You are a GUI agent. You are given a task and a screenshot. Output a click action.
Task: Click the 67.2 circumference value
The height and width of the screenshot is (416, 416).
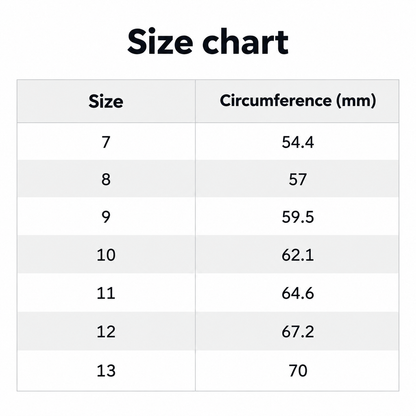298,332
